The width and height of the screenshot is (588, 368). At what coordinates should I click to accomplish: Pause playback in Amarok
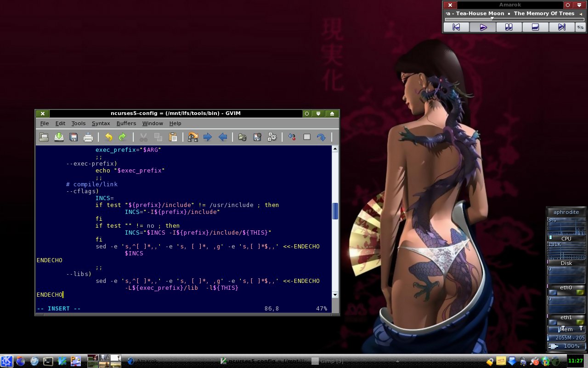point(509,27)
